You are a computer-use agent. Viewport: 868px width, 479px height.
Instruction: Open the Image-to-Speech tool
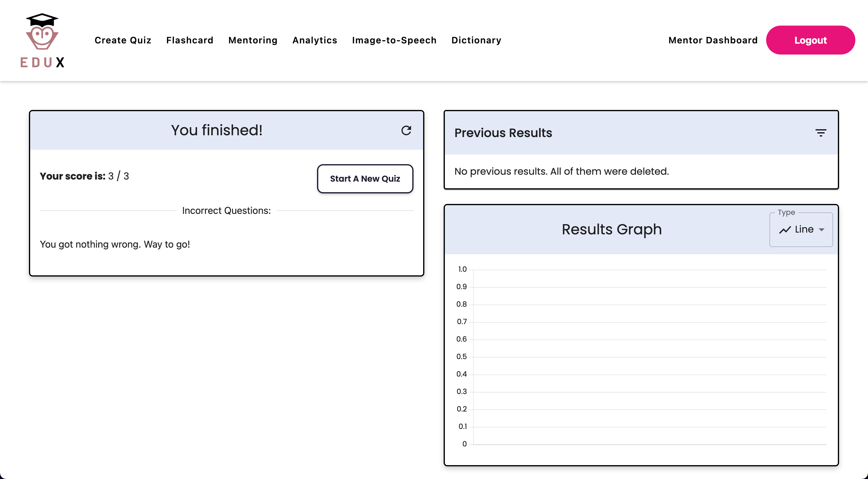click(394, 40)
